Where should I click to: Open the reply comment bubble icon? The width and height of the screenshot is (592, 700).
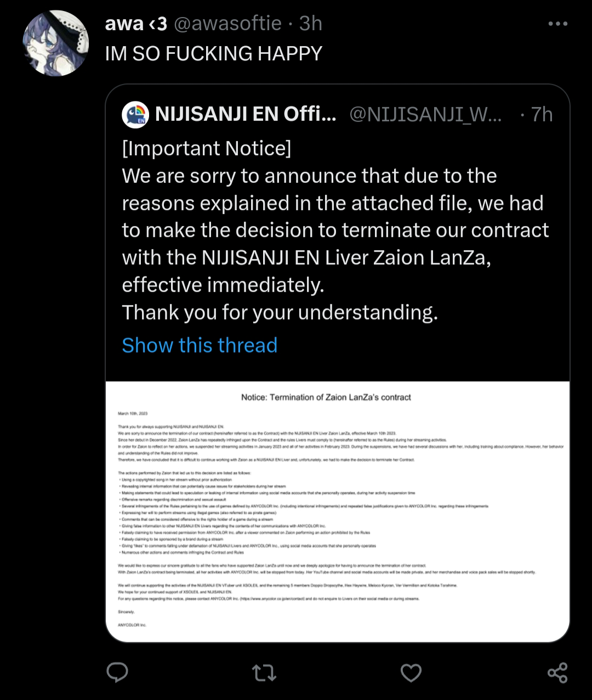pos(117,673)
